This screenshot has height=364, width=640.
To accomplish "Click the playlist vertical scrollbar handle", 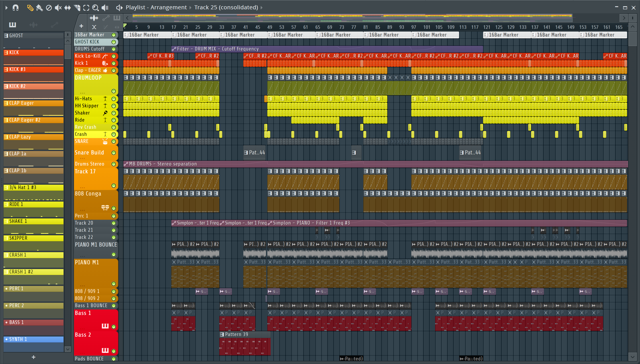I will [x=632, y=38].
